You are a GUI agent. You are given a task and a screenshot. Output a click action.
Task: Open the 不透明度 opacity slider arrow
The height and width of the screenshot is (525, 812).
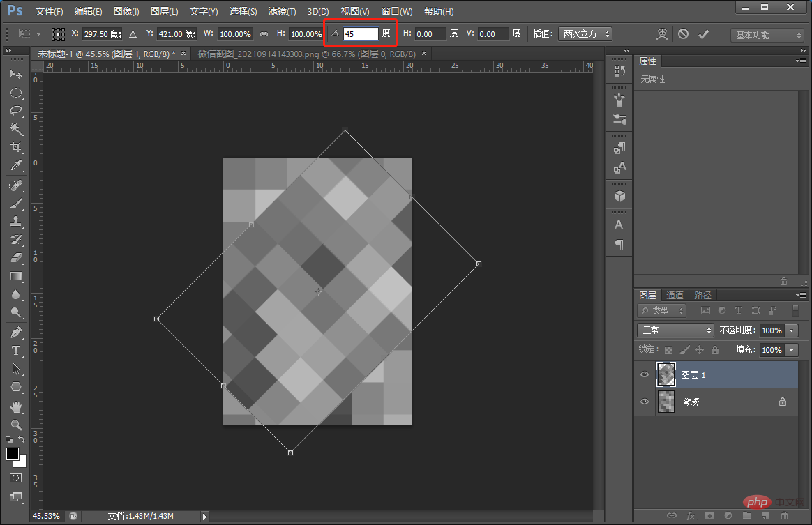click(791, 330)
